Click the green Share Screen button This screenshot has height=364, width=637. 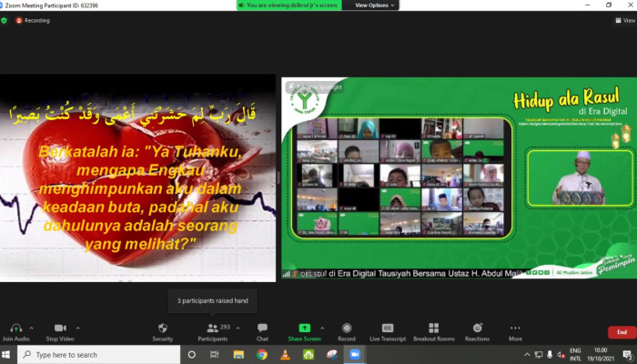[304, 329]
